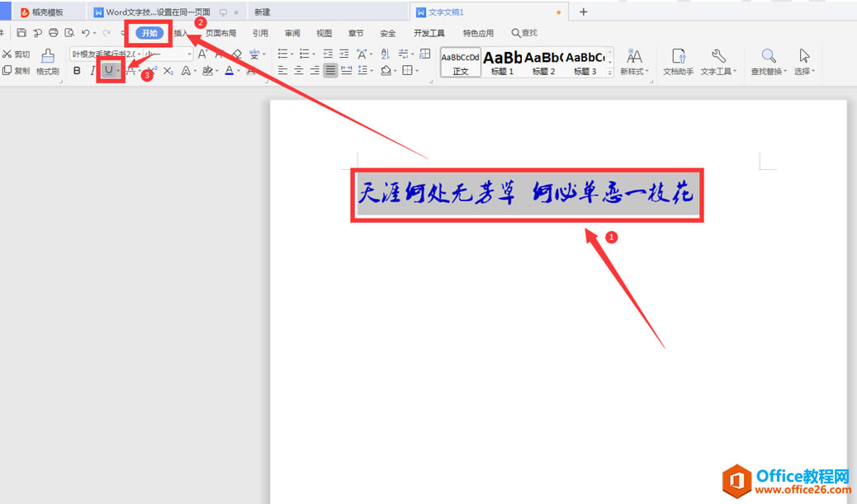Apply the 标题 1 heading style
The image size is (857, 504).
click(x=502, y=63)
